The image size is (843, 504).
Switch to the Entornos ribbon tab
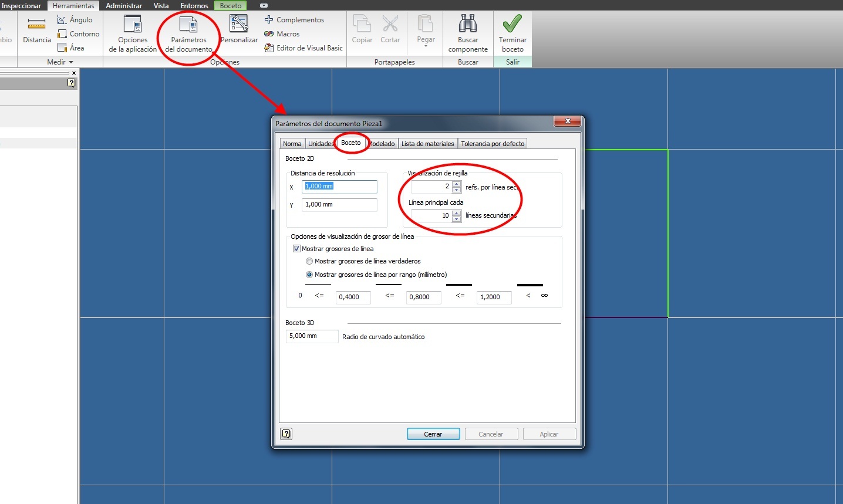pyautogui.click(x=194, y=6)
